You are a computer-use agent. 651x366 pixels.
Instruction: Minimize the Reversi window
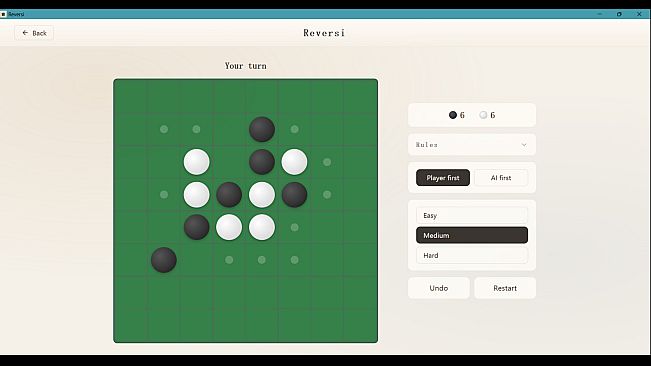point(600,14)
